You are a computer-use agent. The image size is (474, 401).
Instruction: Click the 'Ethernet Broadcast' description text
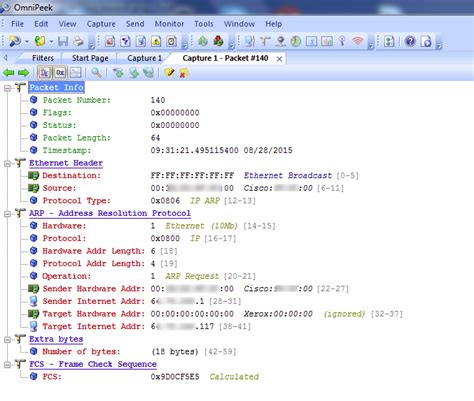coord(288,176)
